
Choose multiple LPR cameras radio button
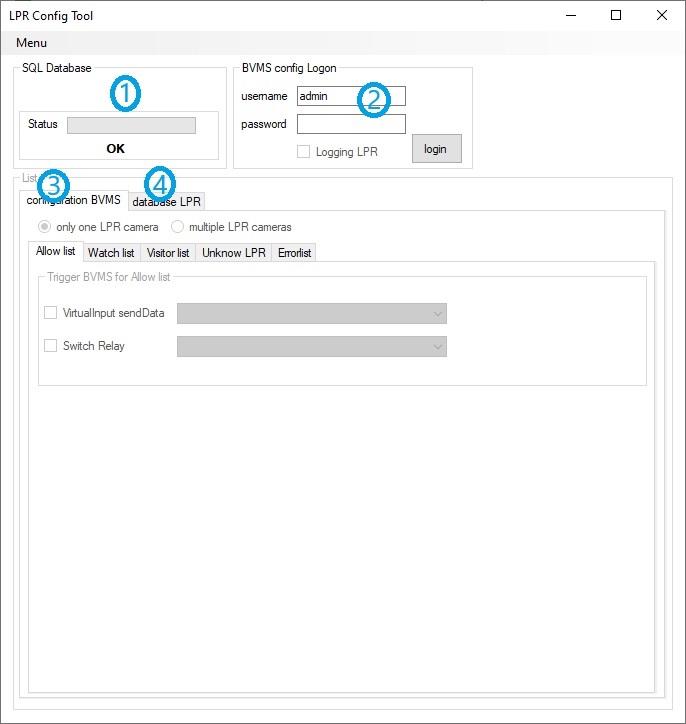tap(178, 227)
